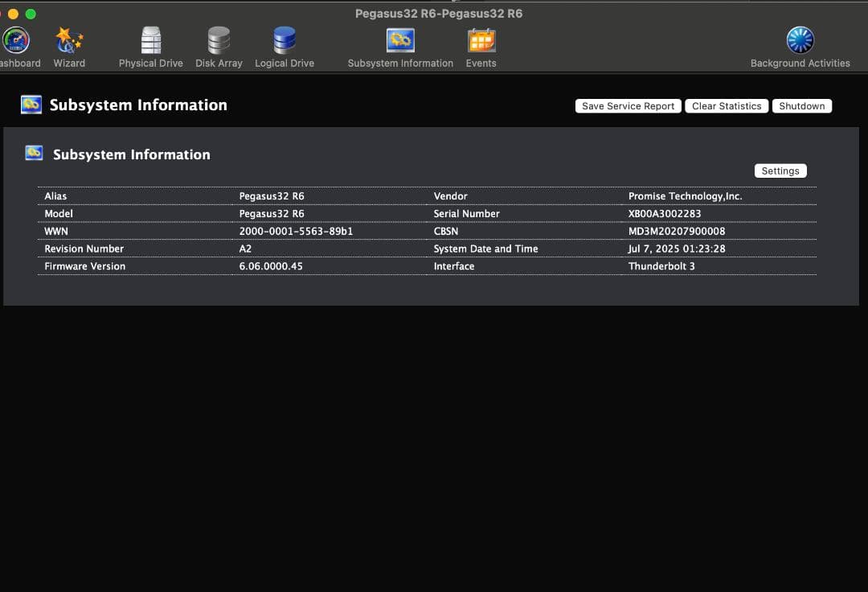The width and height of the screenshot is (868, 592).
Task: Show Background Activities
Action: click(x=800, y=40)
